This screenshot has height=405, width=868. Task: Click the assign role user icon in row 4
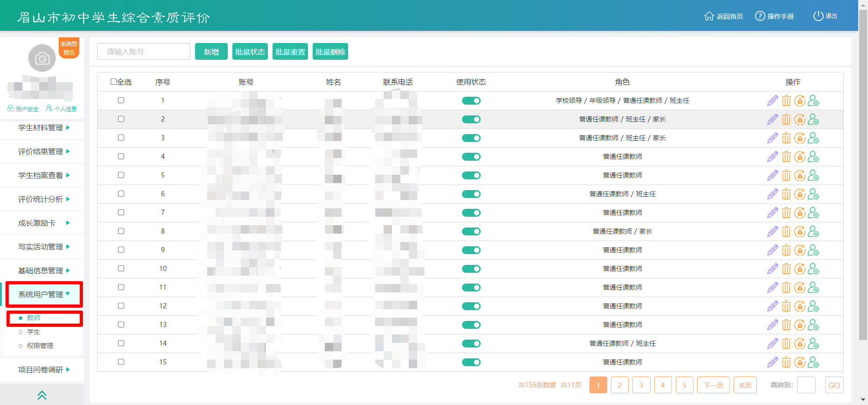pos(813,156)
